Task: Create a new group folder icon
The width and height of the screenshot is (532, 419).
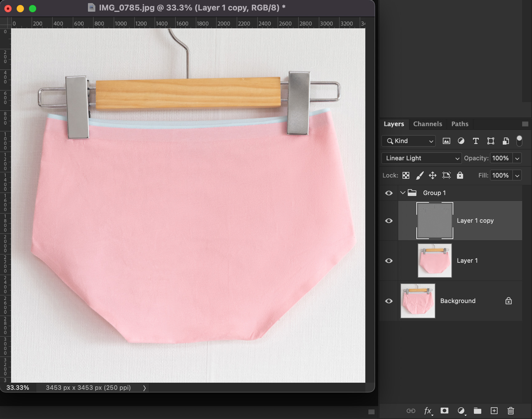Action: [x=477, y=411]
